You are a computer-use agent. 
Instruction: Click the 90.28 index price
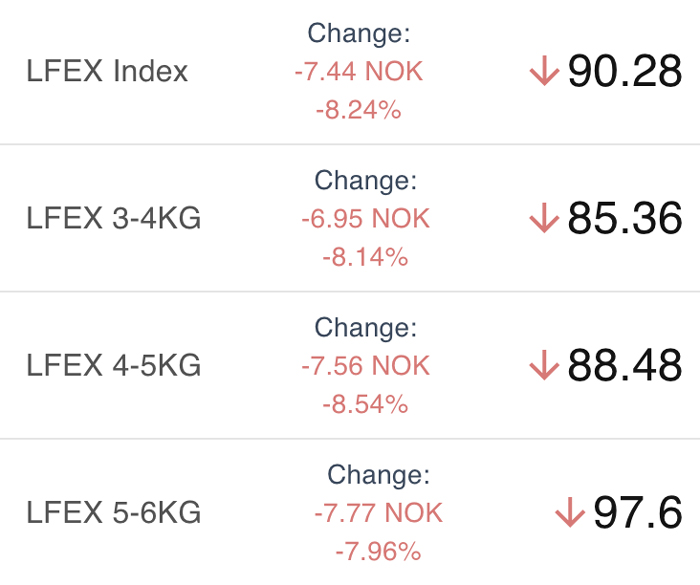tap(625, 71)
